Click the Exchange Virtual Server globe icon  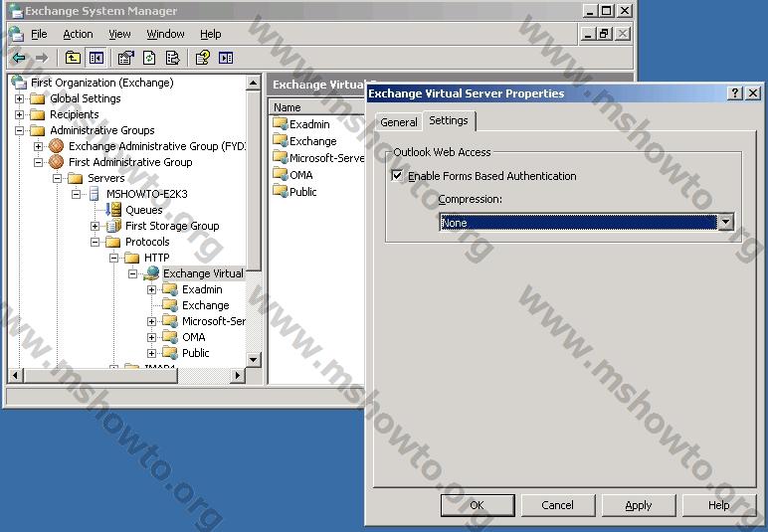coord(152,273)
